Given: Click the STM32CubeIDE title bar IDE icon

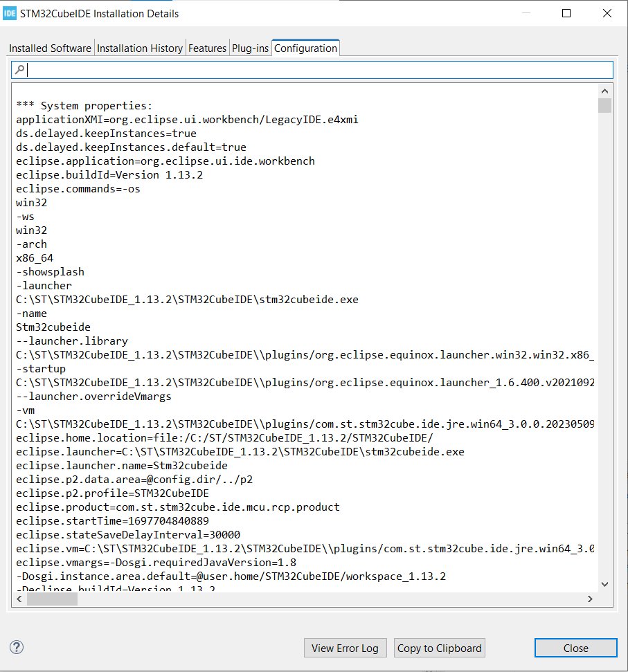Looking at the screenshot, I should pos(10,13).
